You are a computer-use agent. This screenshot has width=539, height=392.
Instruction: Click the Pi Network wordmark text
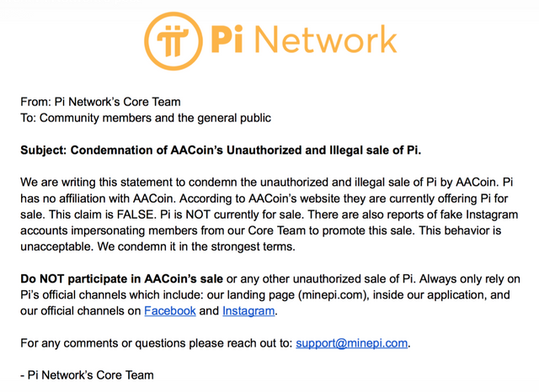coord(304,40)
